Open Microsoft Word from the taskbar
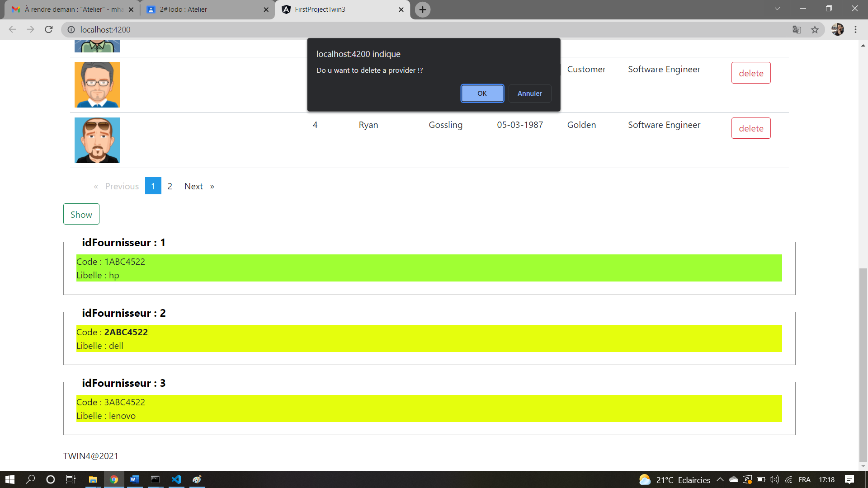 pos(134,479)
